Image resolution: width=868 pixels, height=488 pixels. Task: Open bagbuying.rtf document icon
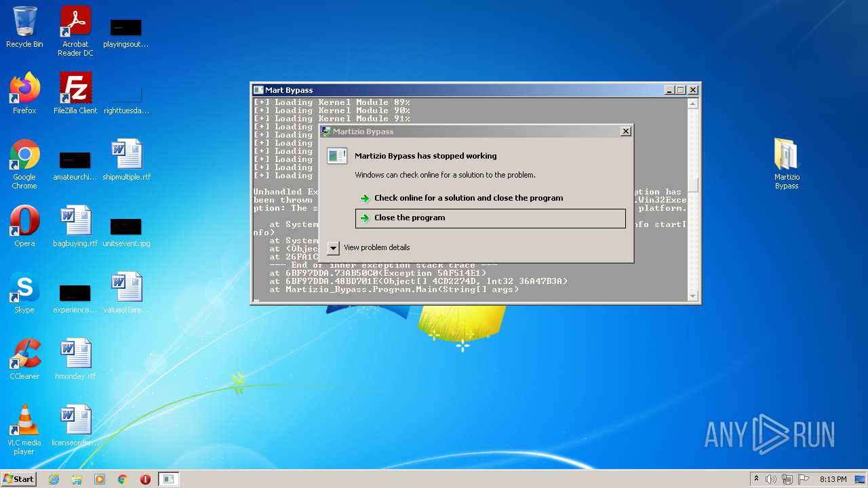pyautogui.click(x=75, y=226)
